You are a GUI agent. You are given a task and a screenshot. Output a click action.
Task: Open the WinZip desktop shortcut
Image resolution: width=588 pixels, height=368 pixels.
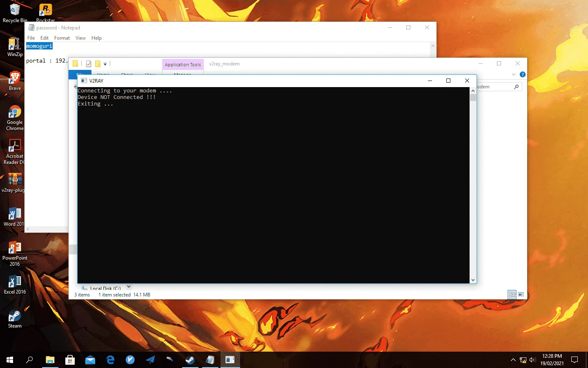(15, 47)
